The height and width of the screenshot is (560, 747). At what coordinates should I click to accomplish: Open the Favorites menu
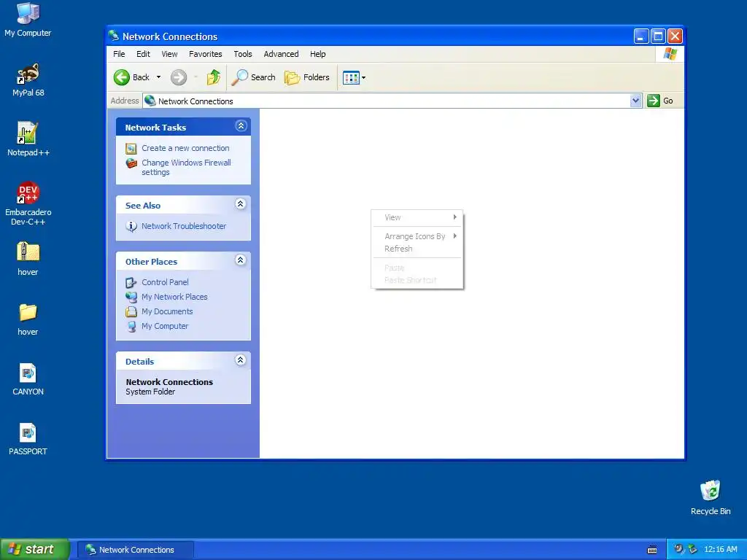click(205, 54)
